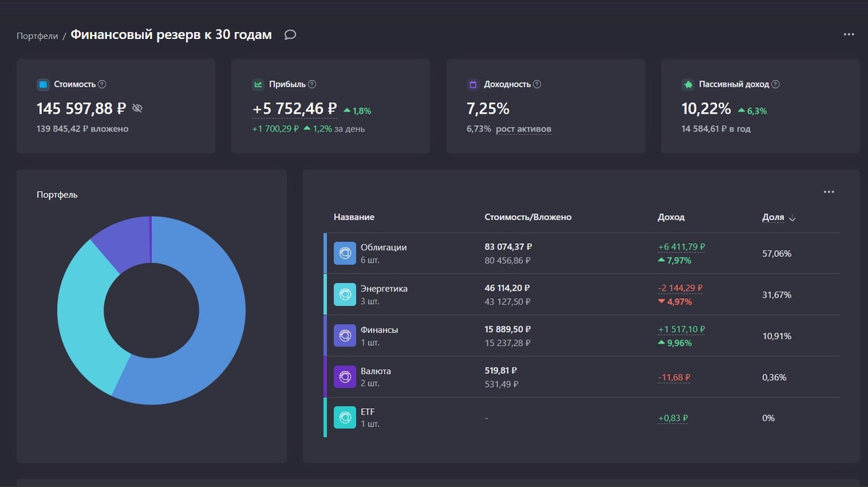The height and width of the screenshot is (487, 868).
Task: Click the Пассивный доход help icon
Action: click(775, 84)
